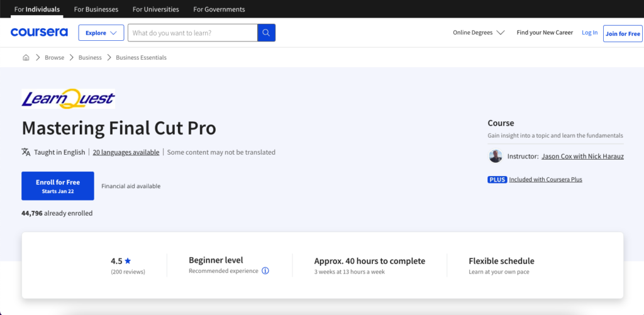This screenshot has height=315, width=644.
Task: Click the Browse breadcrumb
Action: [55, 57]
